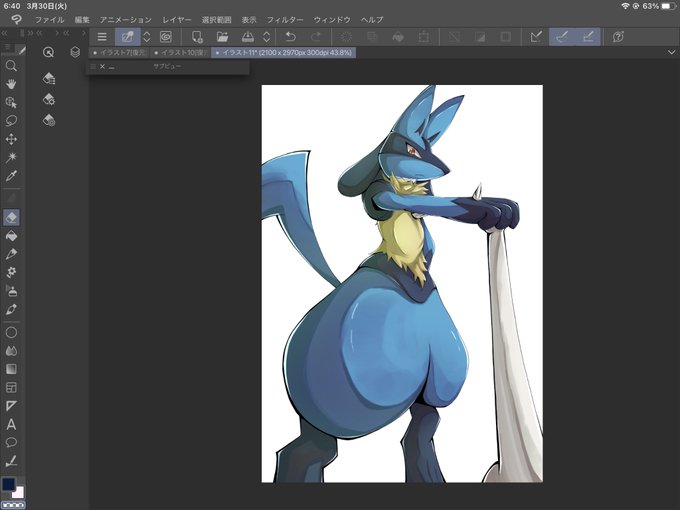Screen dimensions: 680x510
Task: Choose the second eraser sub tool with gear
Action: coord(49,99)
